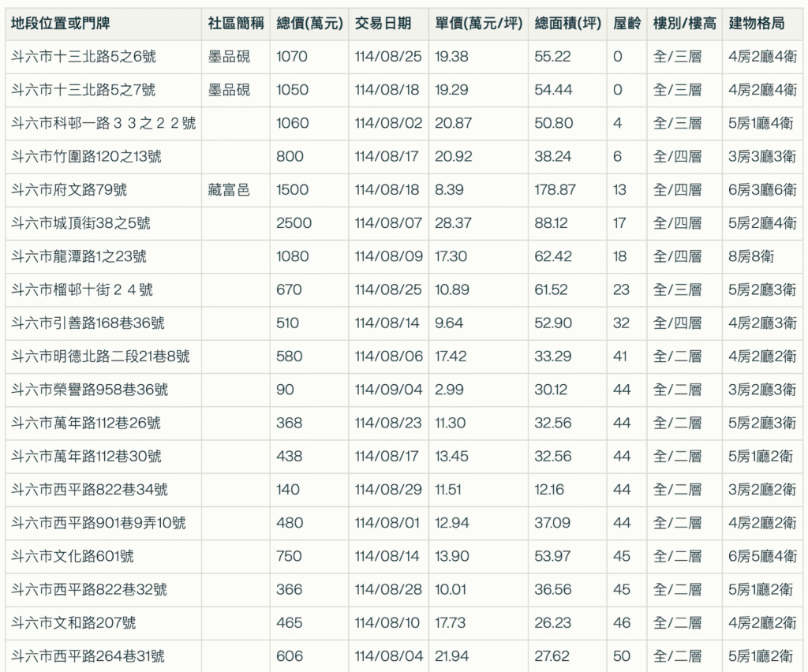The image size is (808, 672).
Task: Click total price 1500
Action: click(x=292, y=190)
